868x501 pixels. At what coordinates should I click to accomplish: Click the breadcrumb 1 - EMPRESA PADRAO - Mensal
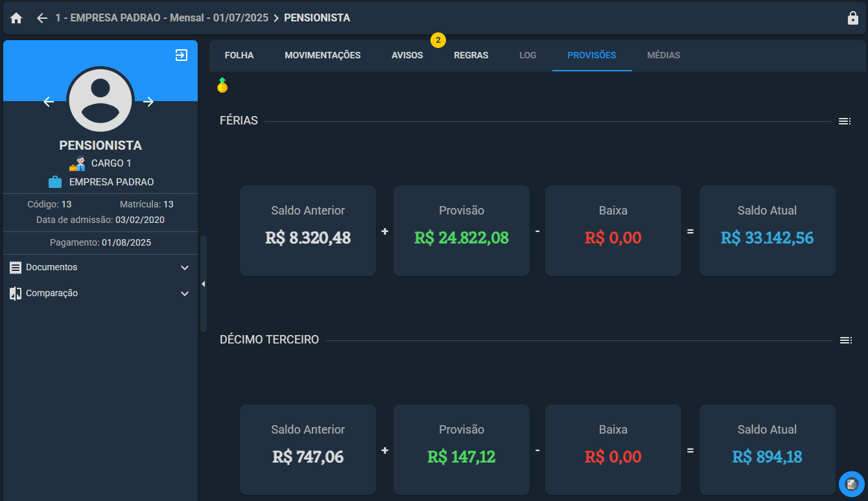pos(162,18)
